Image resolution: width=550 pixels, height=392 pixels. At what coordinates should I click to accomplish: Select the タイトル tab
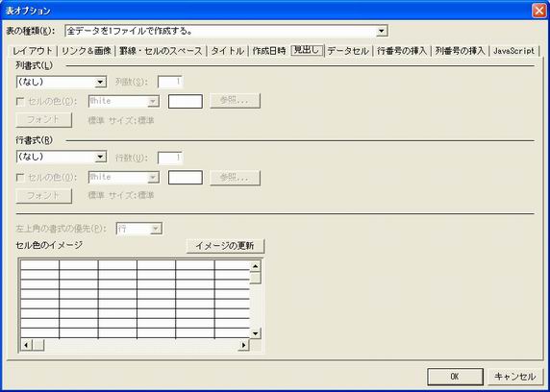coord(227,51)
